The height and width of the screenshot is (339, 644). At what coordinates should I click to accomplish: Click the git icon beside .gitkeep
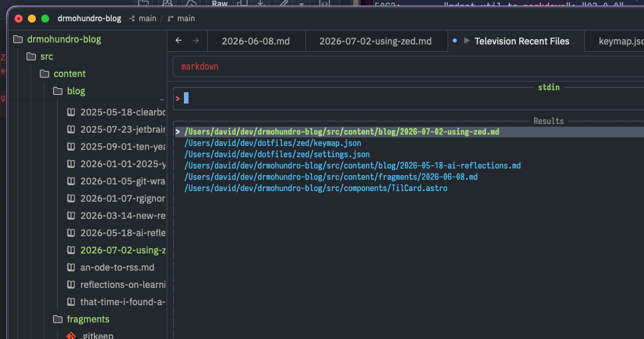[71, 335]
